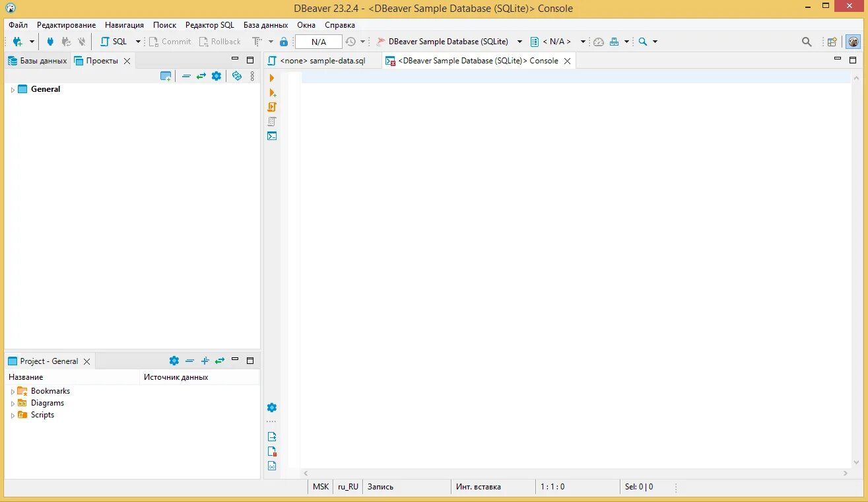868x502 pixels.
Task: Toggle link with editor in Проекты panel
Action: 201,76
